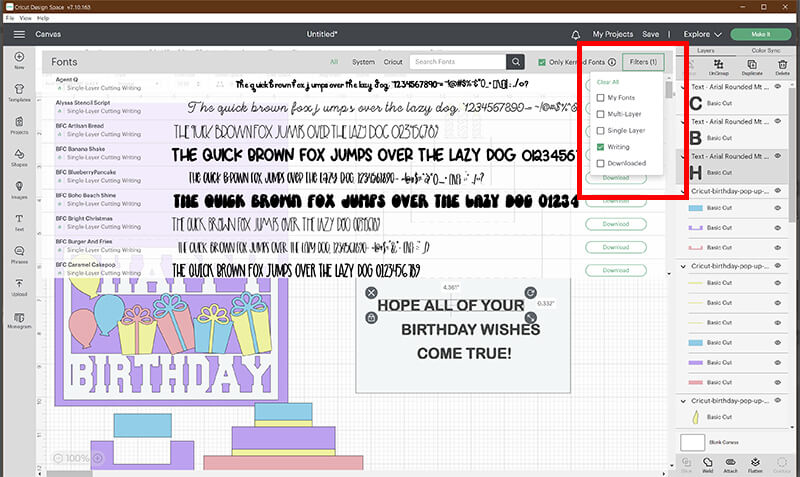Switch to the Color Sync tab
800x477 pixels.
[766, 51]
